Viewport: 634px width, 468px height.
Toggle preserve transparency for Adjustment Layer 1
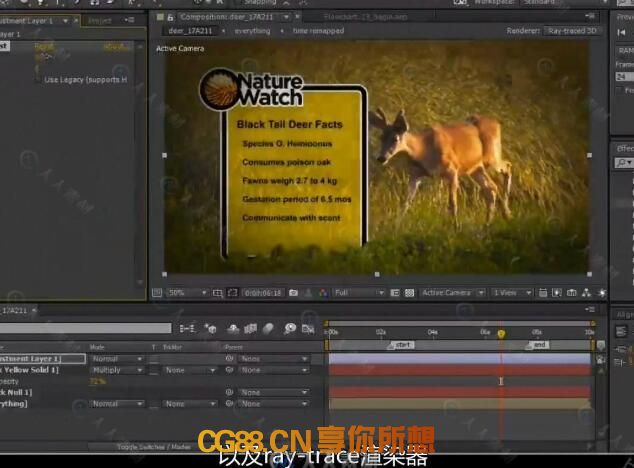pyautogui.click(x=154, y=359)
